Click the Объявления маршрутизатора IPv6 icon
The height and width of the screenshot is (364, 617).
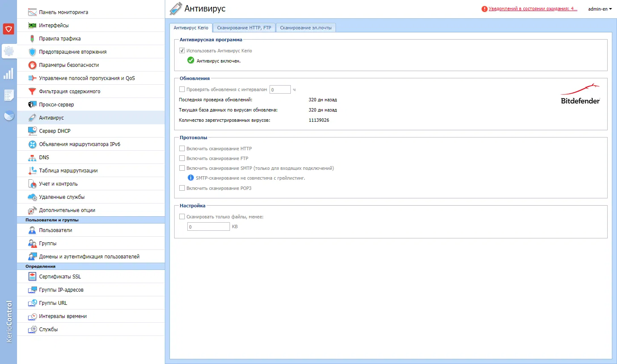(32, 144)
